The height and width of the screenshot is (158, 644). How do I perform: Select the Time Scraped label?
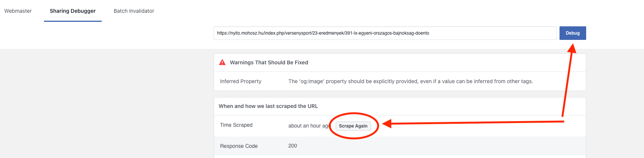click(x=236, y=125)
